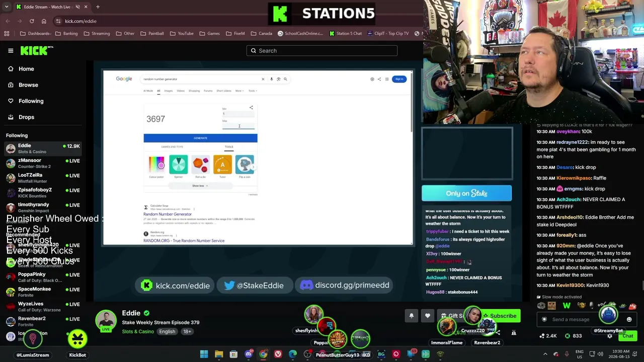
Task: Open the emoji picker in chat input
Action: coord(629,319)
